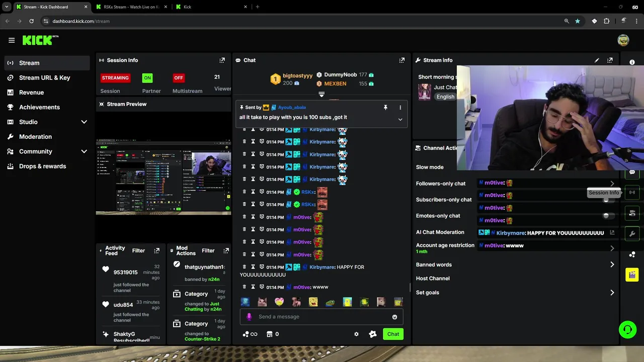
Task: Open Banned words chevron
Action: (612, 264)
